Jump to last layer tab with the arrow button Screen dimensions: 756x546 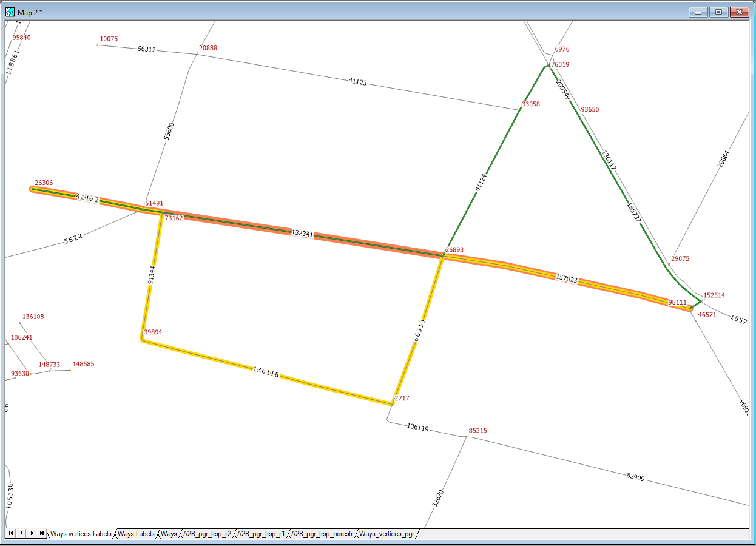tap(42, 533)
